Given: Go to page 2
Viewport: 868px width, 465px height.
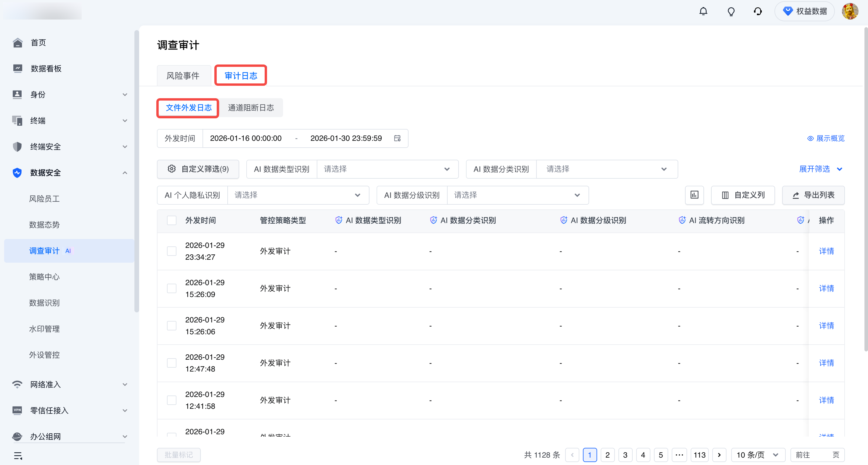Looking at the screenshot, I should (607, 455).
